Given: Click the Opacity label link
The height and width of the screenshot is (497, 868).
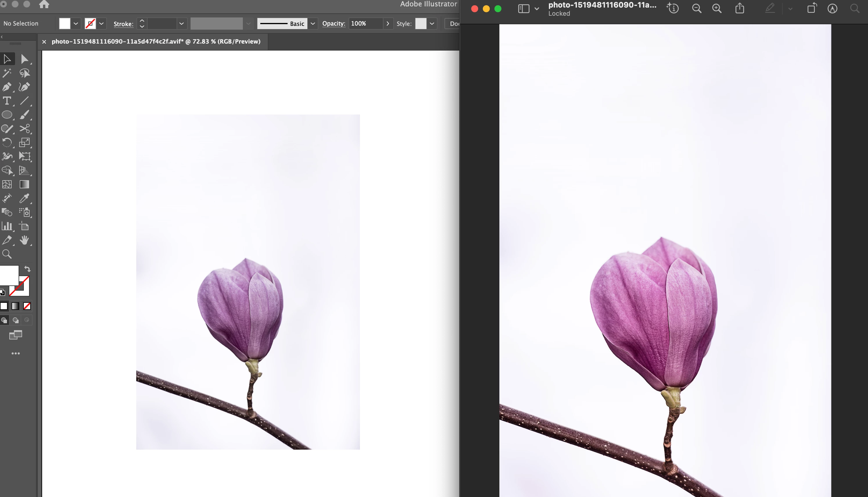Looking at the screenshot, I should point(333,24).
